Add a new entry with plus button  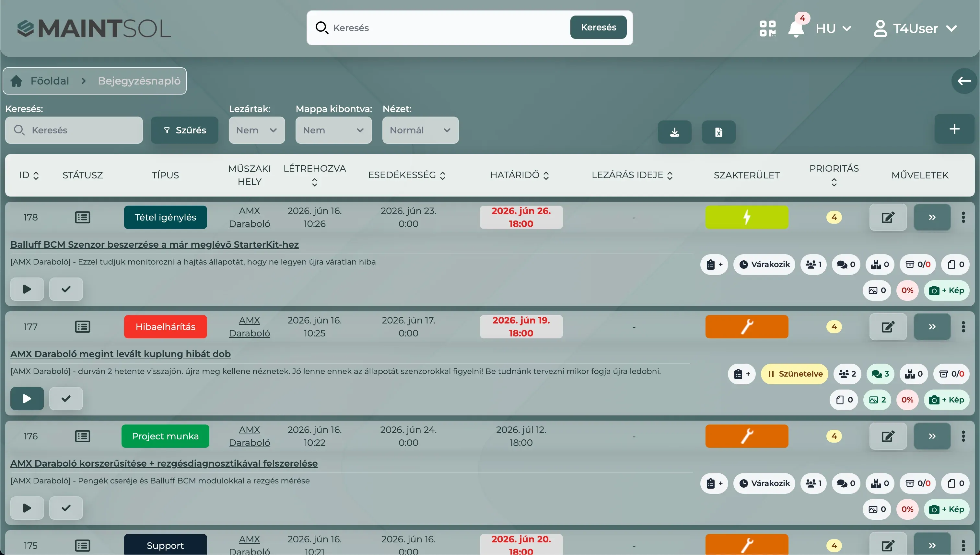tap(954, 129)
